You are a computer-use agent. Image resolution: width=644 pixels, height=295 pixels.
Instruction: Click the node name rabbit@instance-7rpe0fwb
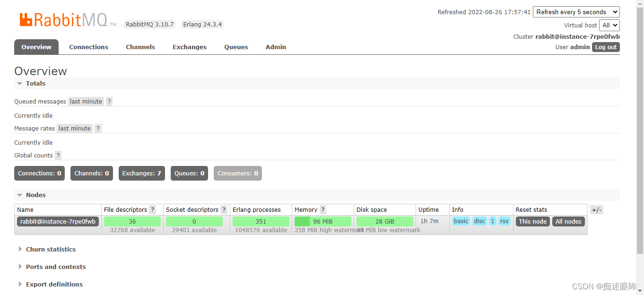point(57,221)
